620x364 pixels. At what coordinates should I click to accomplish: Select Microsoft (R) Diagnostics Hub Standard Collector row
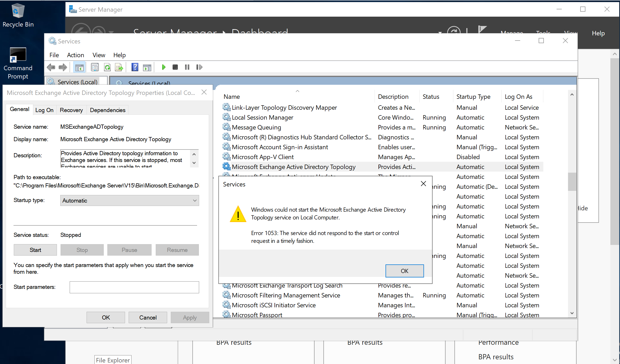coord(382,137)
